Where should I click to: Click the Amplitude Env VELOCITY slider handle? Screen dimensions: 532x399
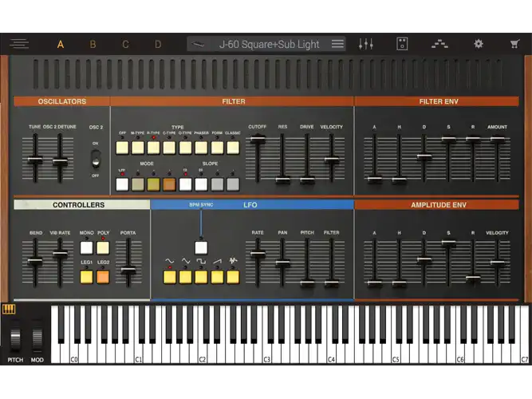tap(498, 263)
